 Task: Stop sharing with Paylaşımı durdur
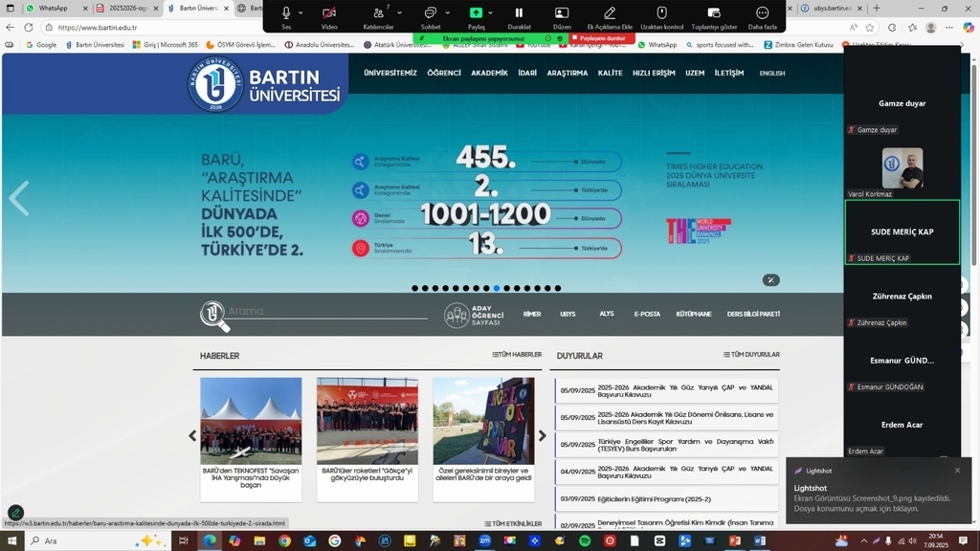(601, 38)
